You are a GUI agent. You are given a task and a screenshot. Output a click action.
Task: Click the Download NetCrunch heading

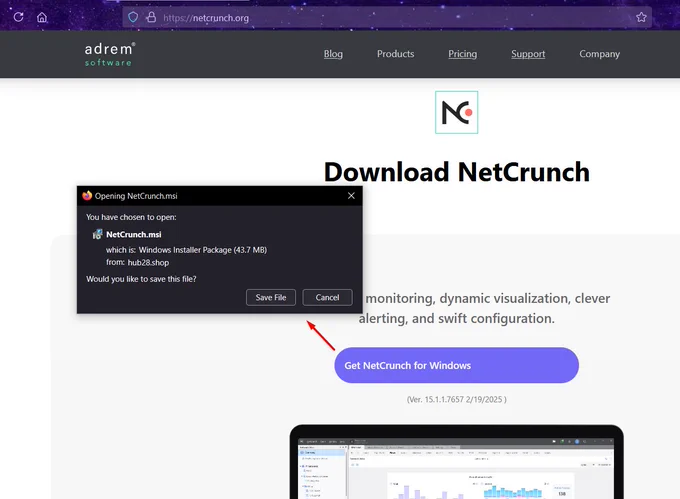[x=457, y=172]
